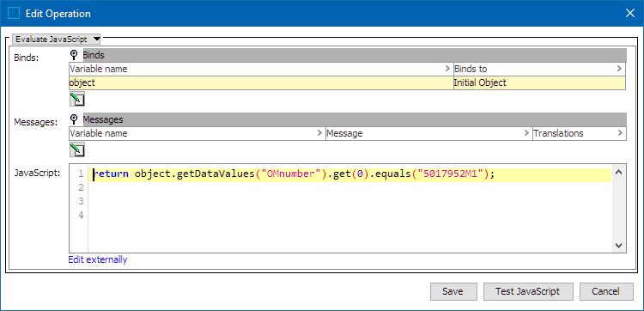Image resolution: width=644 pixels, height=311 pixels.
Task: Click the pin icon next to Binds header
Action: [x=74, y=55]
